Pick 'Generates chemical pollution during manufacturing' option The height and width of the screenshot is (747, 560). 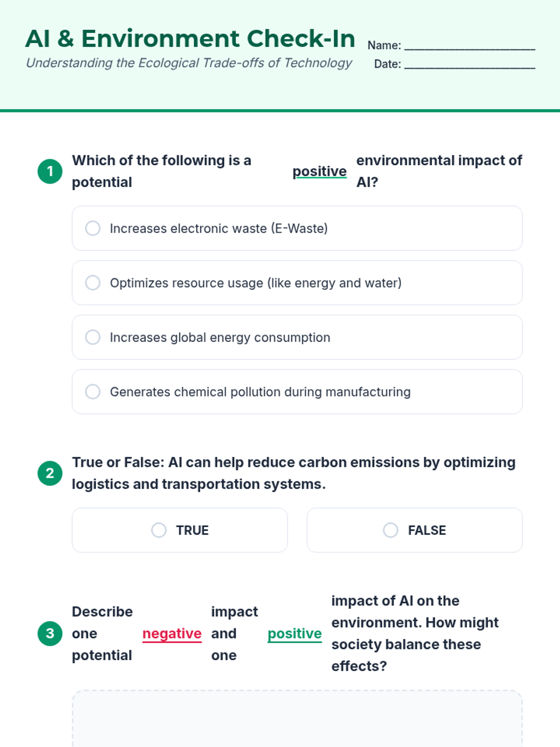pos(93,392)
